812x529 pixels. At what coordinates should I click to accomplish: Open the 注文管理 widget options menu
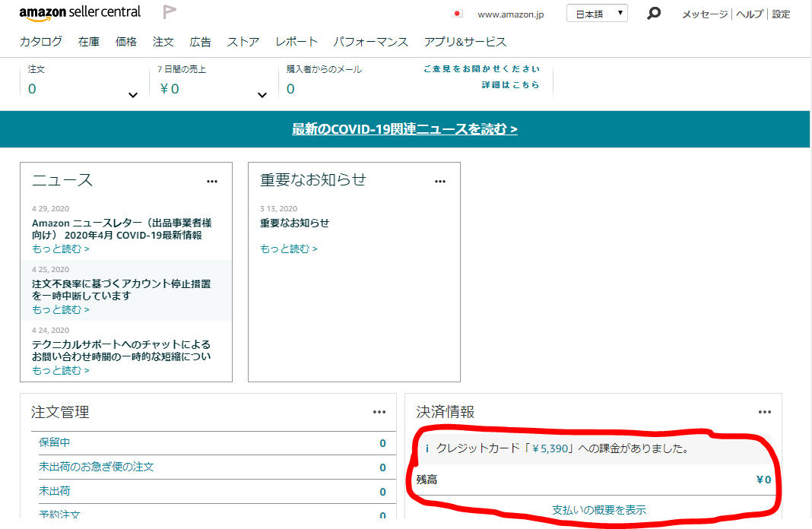379,412
